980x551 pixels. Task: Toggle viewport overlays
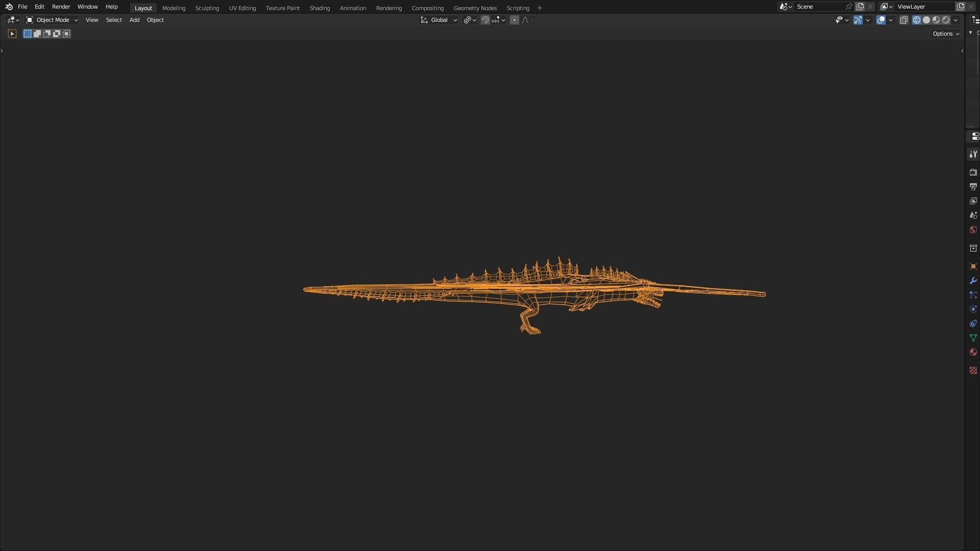point(881,20)
